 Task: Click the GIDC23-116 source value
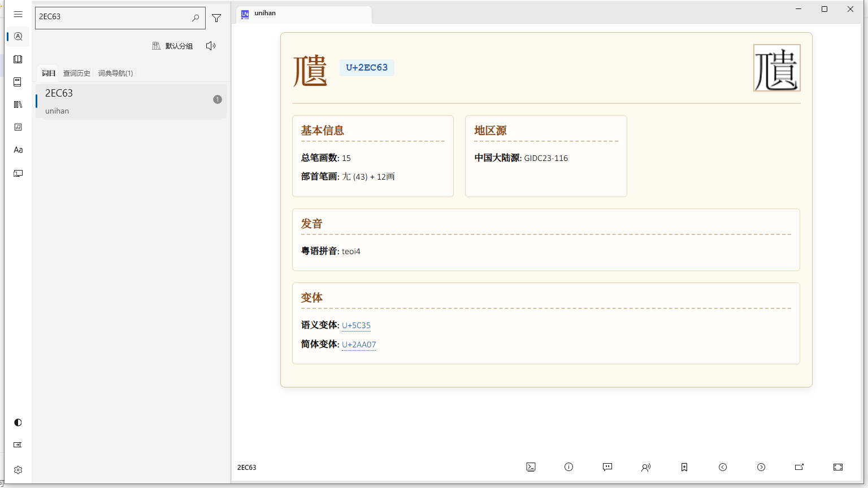coord(546,158)
